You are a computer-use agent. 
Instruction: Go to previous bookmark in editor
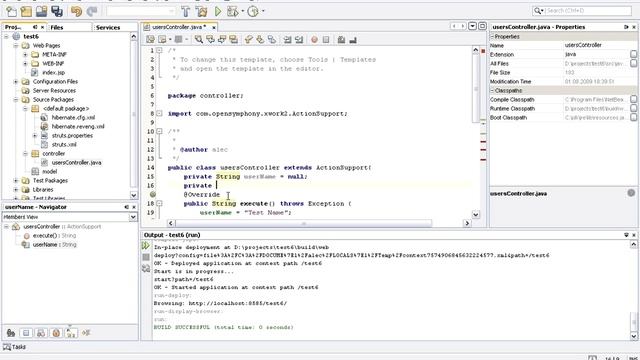click(249, 39)
